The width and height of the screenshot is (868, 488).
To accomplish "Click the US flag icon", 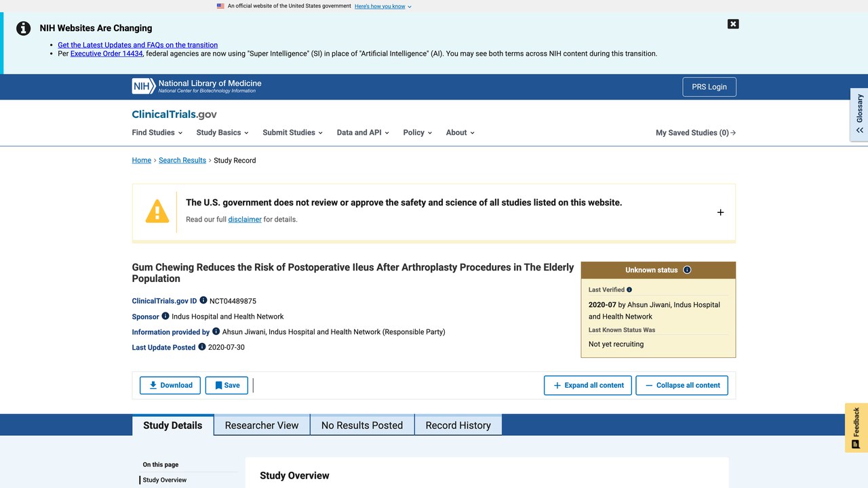I will 220,6.
